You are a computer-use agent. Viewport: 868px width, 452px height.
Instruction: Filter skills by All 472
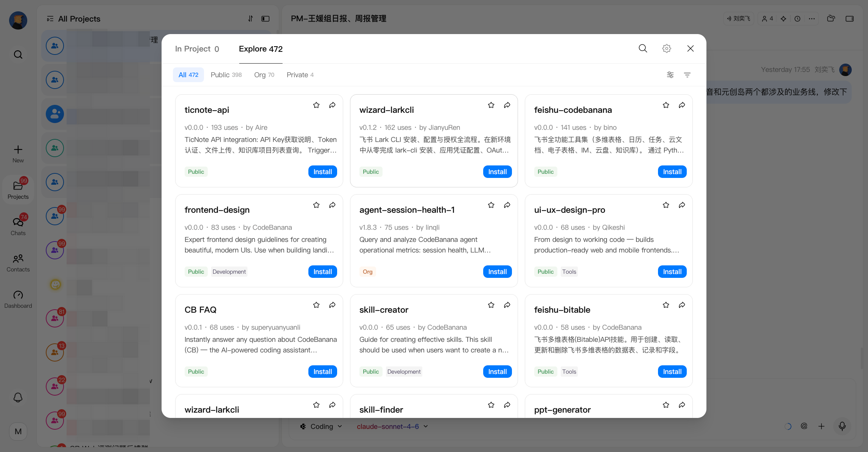pyautogui.click(x=188, y=75)
